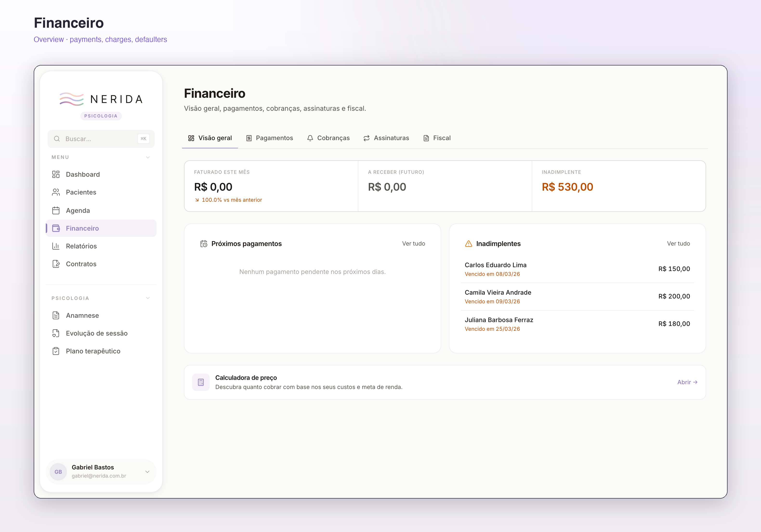
Task: Open Carlos Eduardo Lima defaulter row
Action: (577, 269)
